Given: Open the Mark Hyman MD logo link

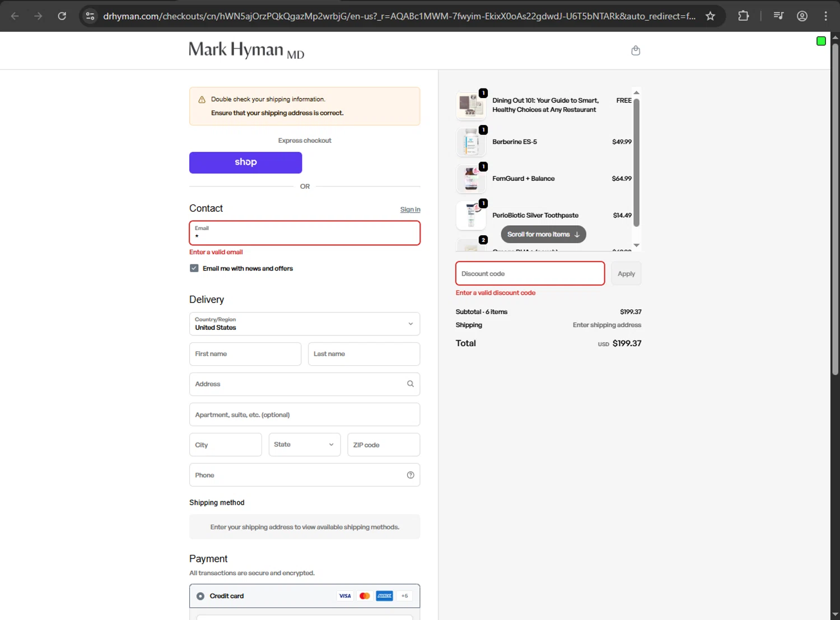Looking at the screenshot, I should click(x=246, y=50).
